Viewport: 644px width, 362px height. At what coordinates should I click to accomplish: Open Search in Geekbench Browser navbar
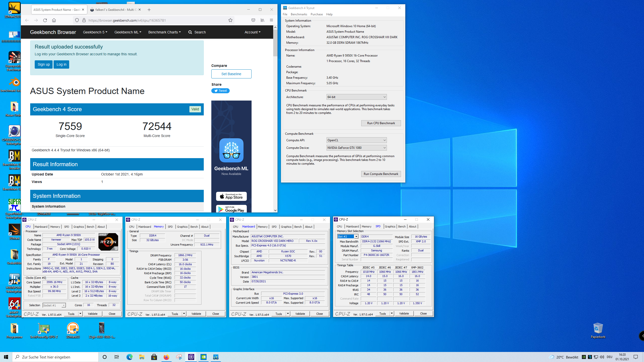[x=197, y=32]
